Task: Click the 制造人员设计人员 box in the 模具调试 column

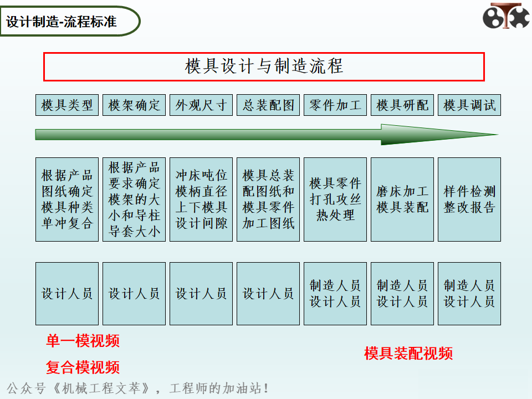Action: pyautogui.click(x=469, y=294)
